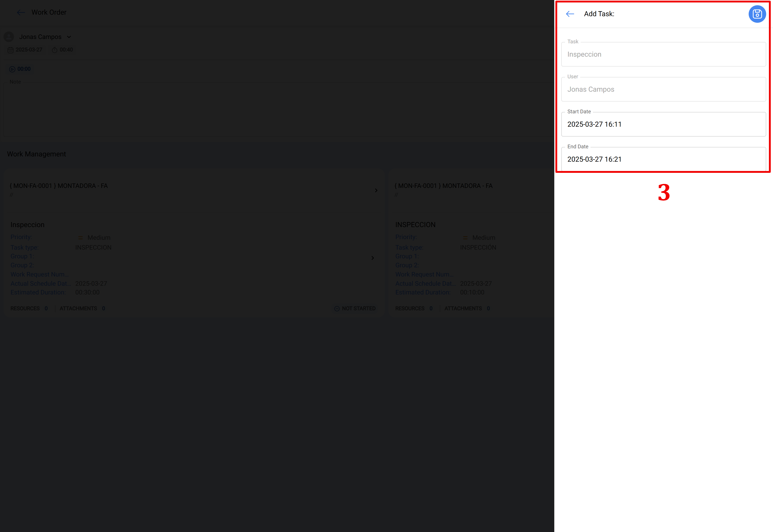The width and height of the screenshot is (773, 532).
Task: Click the 'Add Task:' panel title
Action: point(599,14)
